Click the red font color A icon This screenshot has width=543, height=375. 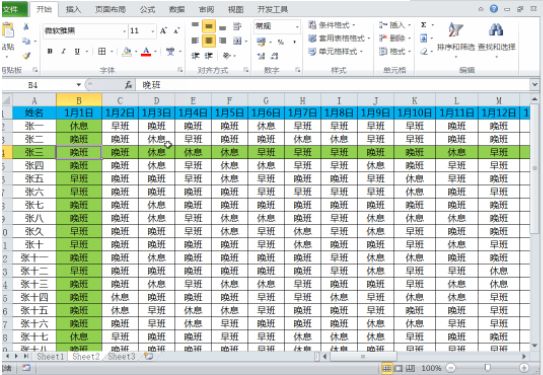tap(146, 52)
